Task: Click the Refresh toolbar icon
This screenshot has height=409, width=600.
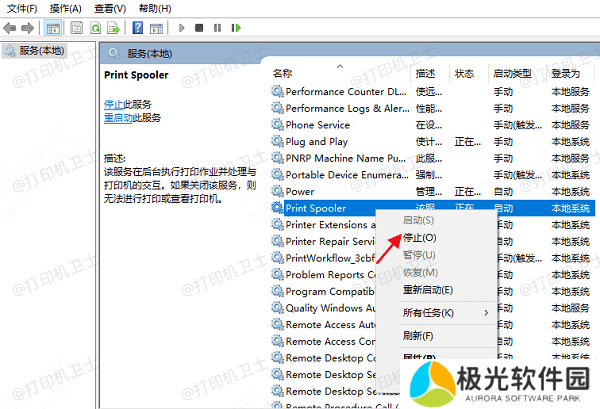Action: pyautogui.click(x=95, y=28)
